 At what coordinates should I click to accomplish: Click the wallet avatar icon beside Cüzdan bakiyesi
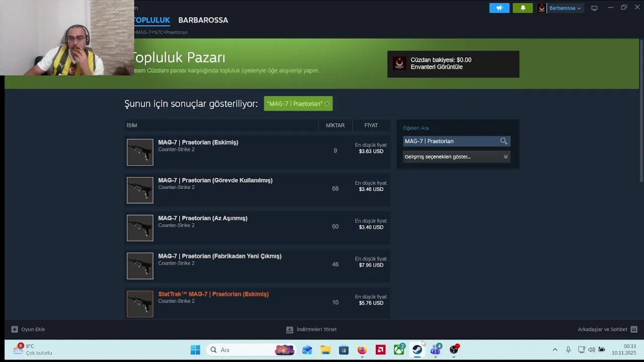click(399, 63)
